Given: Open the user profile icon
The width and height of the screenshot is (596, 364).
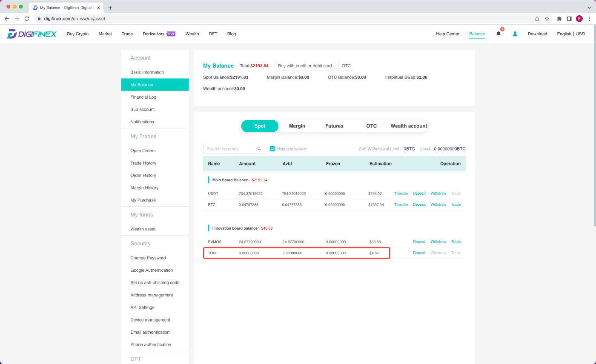Looking at the screenshot, I should pos(515,34).
